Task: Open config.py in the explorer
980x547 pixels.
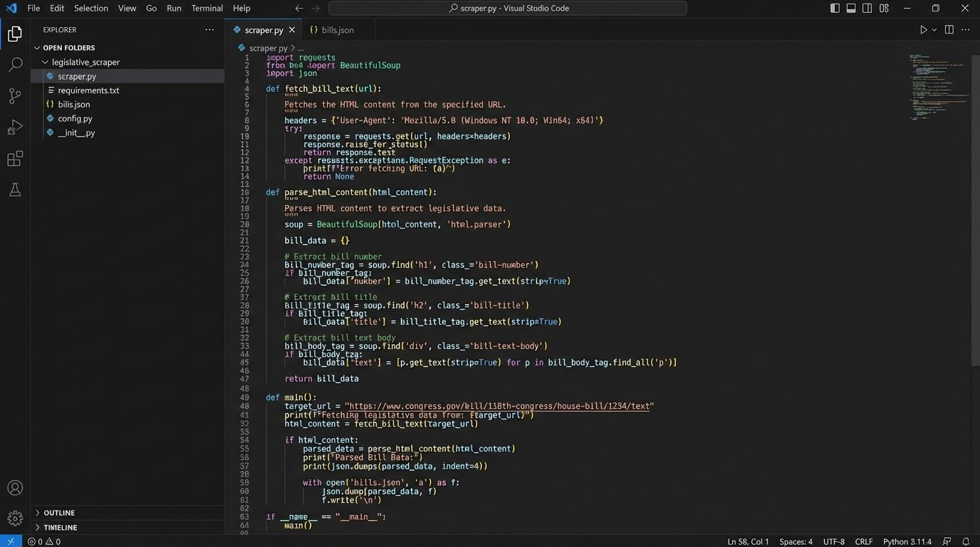Action: [75, 119]
